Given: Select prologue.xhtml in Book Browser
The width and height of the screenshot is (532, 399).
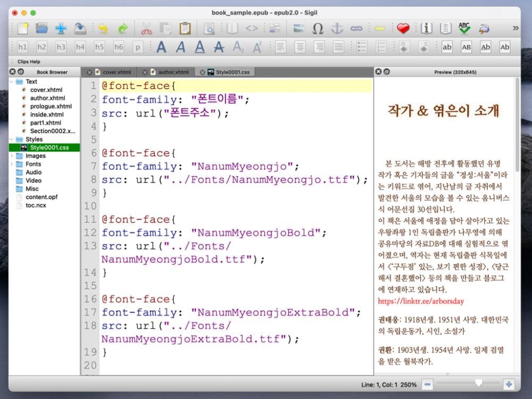Looking at the screenshot, I should [51, 106].
